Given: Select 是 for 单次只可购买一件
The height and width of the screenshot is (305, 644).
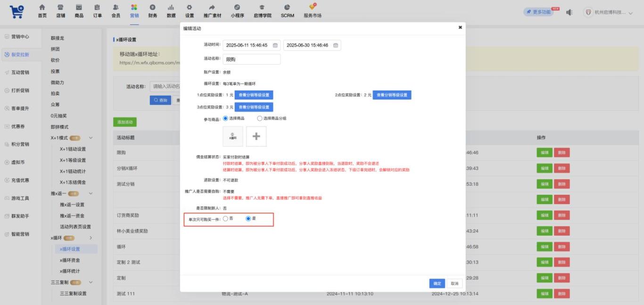Looking at the screenshot, I should (251, 219).
